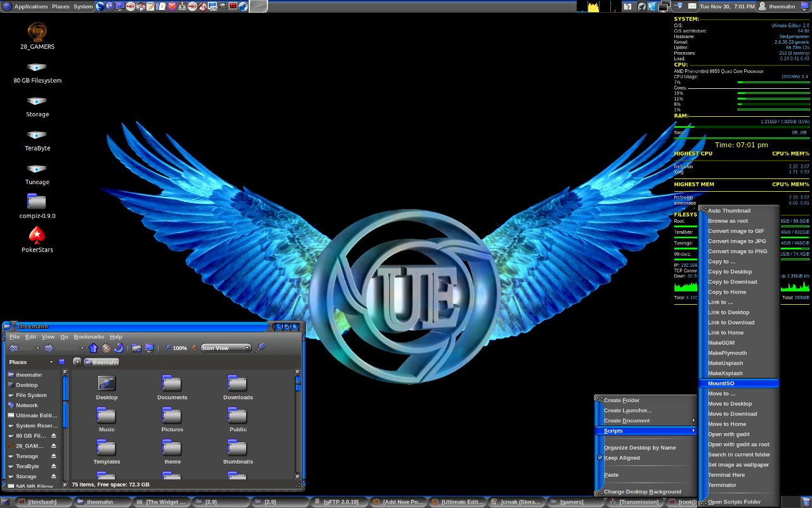Viewport: 812px width, 508px height.
Task: Go to Home folder via toolbar icon
Action: coord(136,348)
